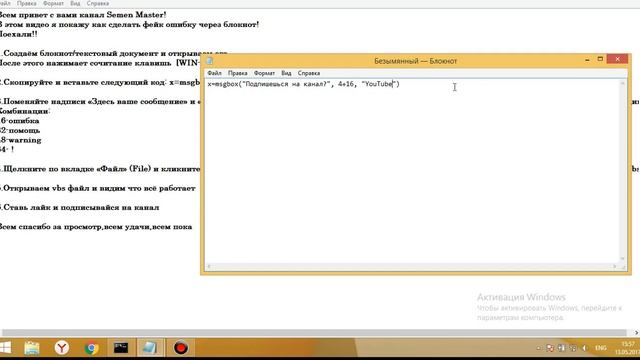Click "Подпишешься на канал?" in the code

coord(287,84)
